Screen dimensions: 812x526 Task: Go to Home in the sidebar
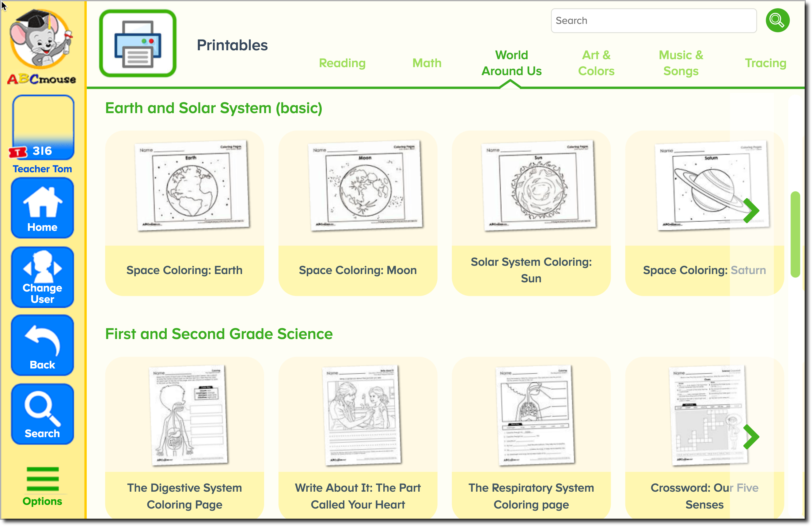(42, 208)
